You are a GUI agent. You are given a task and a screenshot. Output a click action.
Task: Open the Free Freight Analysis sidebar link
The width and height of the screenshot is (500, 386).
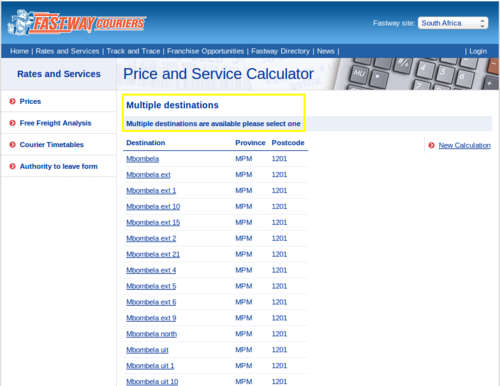click(55, 123)
